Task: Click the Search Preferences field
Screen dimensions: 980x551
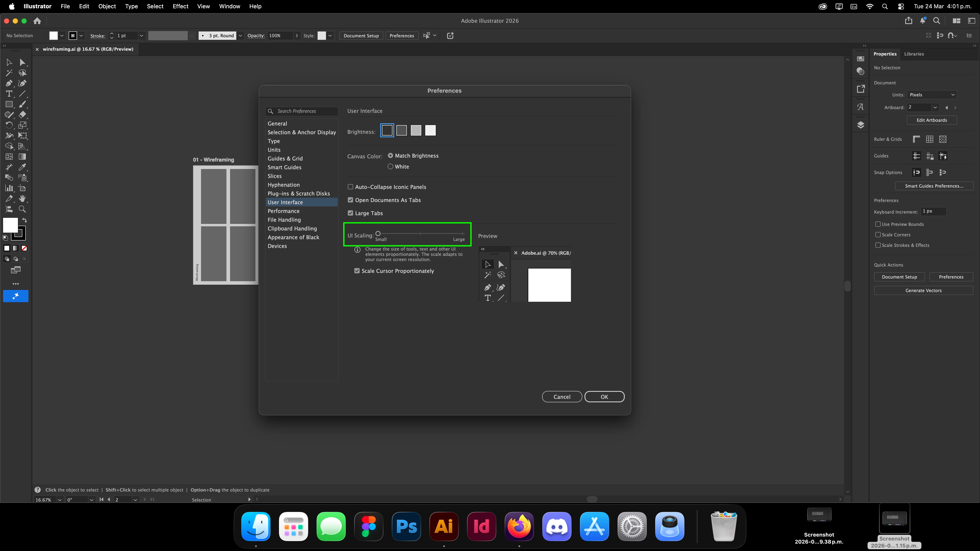Action: click(x=306, y=111)
